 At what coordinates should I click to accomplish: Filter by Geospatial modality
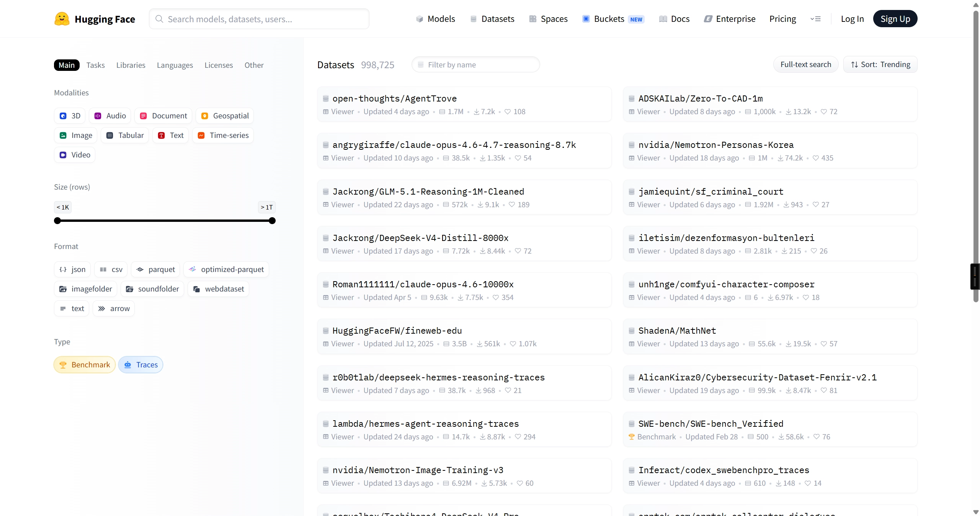click(225, 116)
